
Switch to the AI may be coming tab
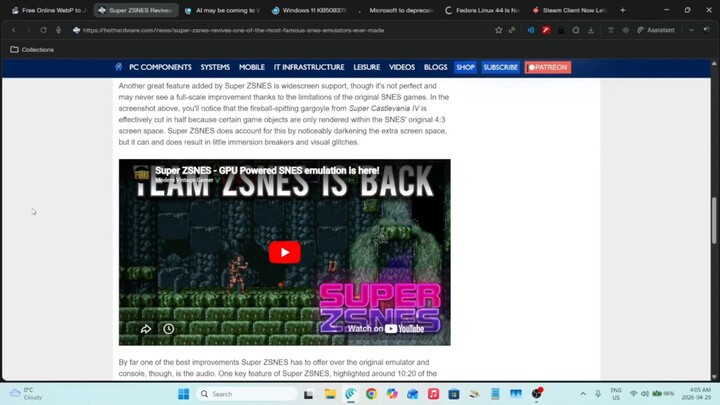[x=222, y=10]
